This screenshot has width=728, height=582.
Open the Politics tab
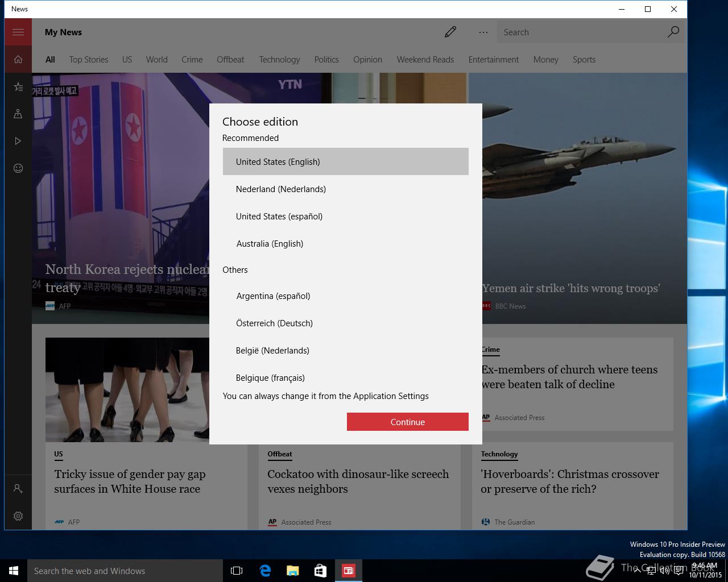coord(326,59)
